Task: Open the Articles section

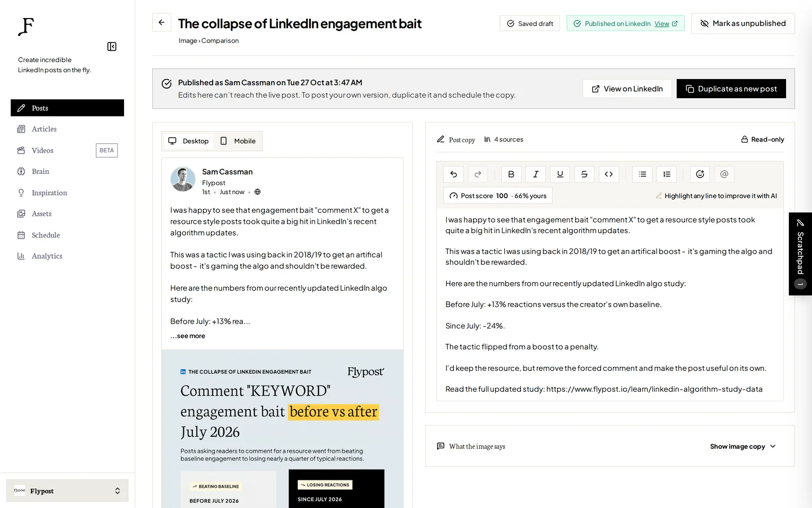Action: point(67,129)
